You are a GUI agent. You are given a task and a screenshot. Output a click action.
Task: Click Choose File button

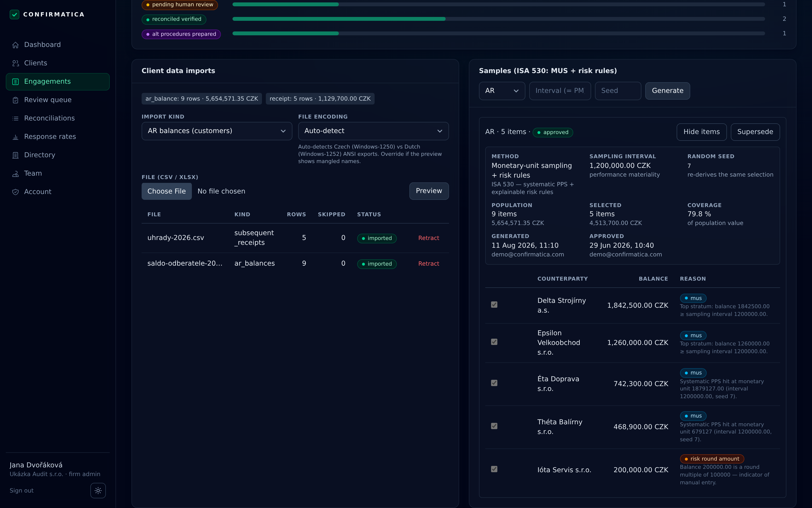(x=167, y=191)
